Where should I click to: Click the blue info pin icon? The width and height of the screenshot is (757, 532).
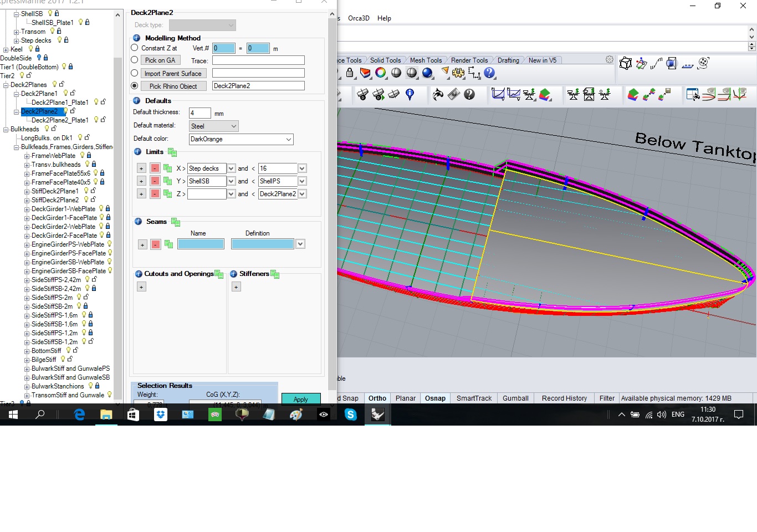[x=410, y=95]
